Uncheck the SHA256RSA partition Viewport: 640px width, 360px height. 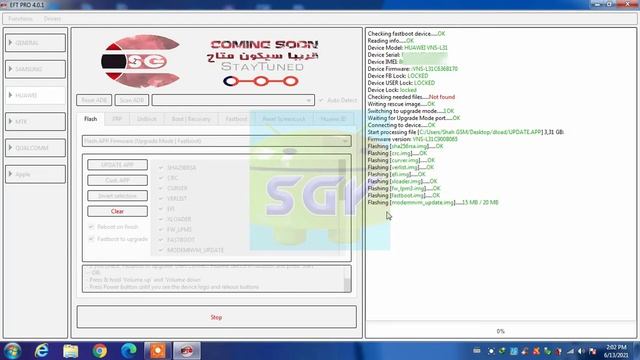pos(161,168)
